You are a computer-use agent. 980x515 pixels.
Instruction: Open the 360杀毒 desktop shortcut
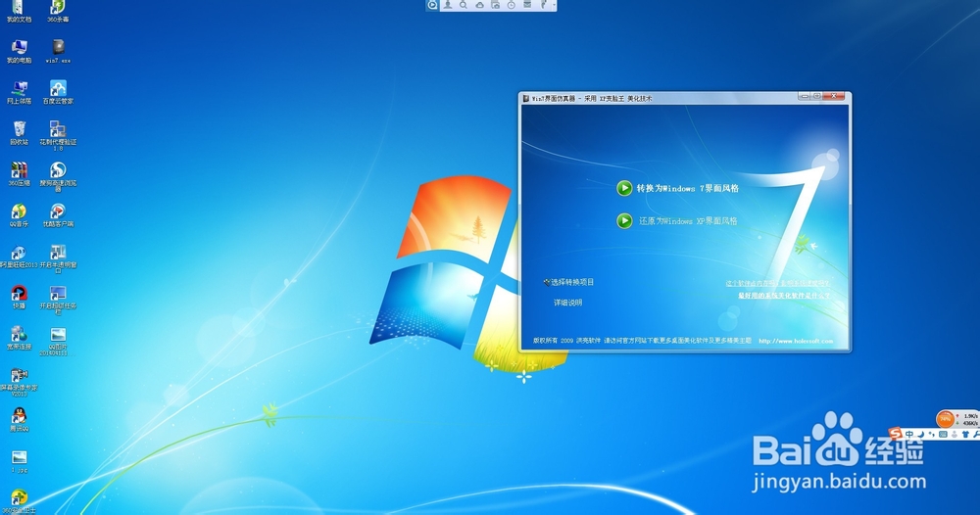click(58, 12)
